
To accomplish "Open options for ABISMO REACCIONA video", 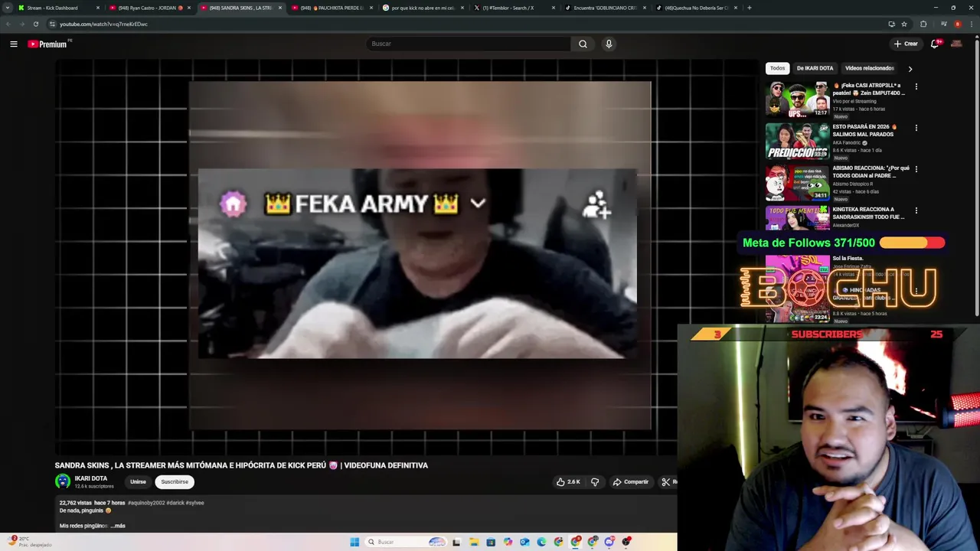I will pos(916,169).
